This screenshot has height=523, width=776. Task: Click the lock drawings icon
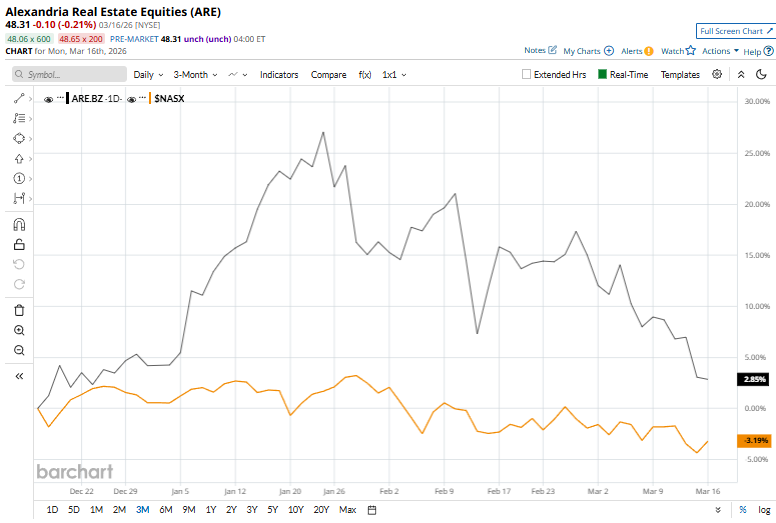[19, 245]
